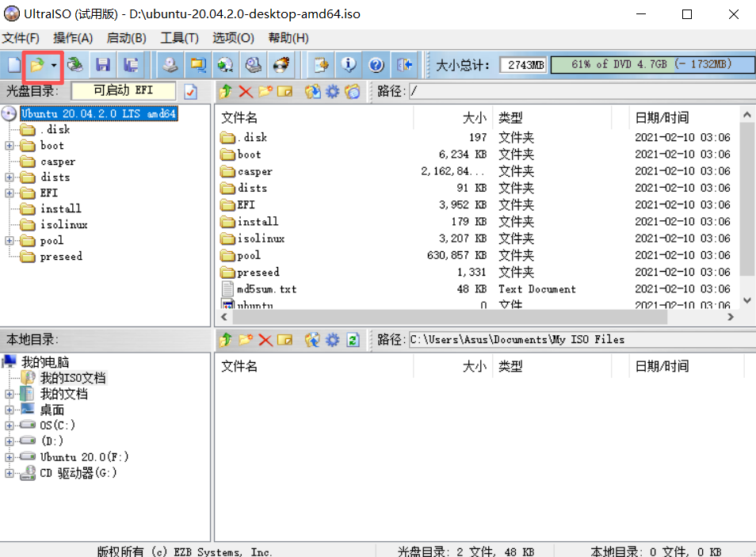Expand the CD 驱动器(G:) node
Viewport: 756px width, 557px height.
tap(10, 473)
